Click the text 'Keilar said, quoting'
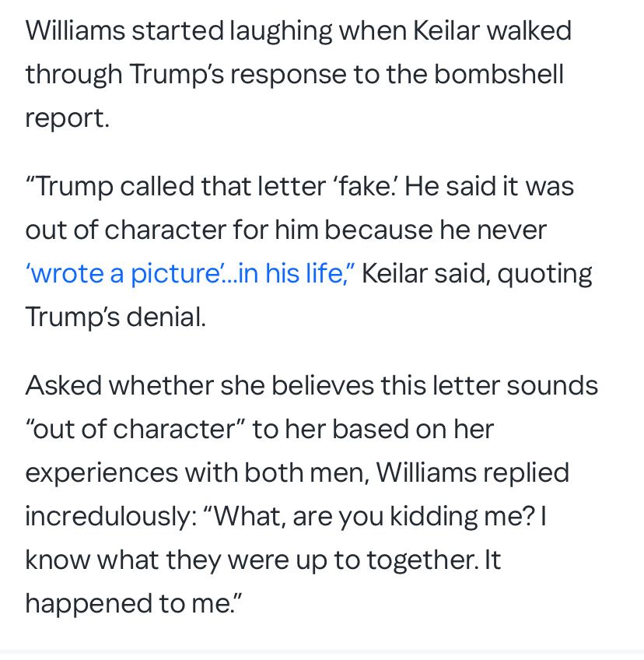The image size is (644, 660). [x=477, y=275]
